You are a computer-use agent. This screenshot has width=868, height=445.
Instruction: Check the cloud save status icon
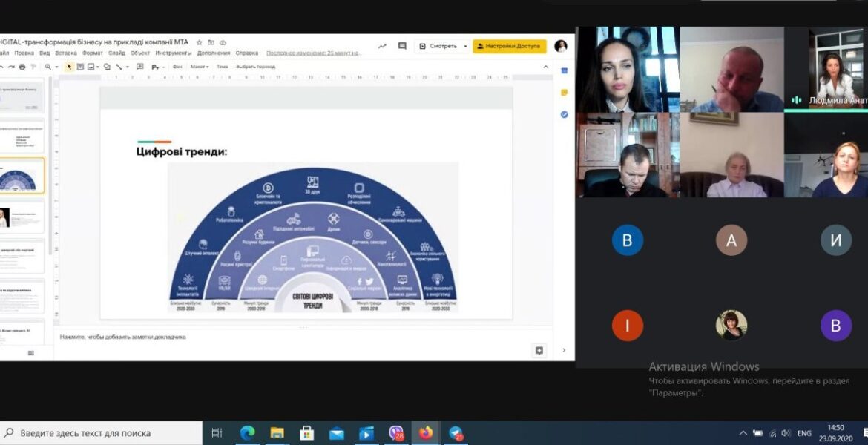pos(223,42)
